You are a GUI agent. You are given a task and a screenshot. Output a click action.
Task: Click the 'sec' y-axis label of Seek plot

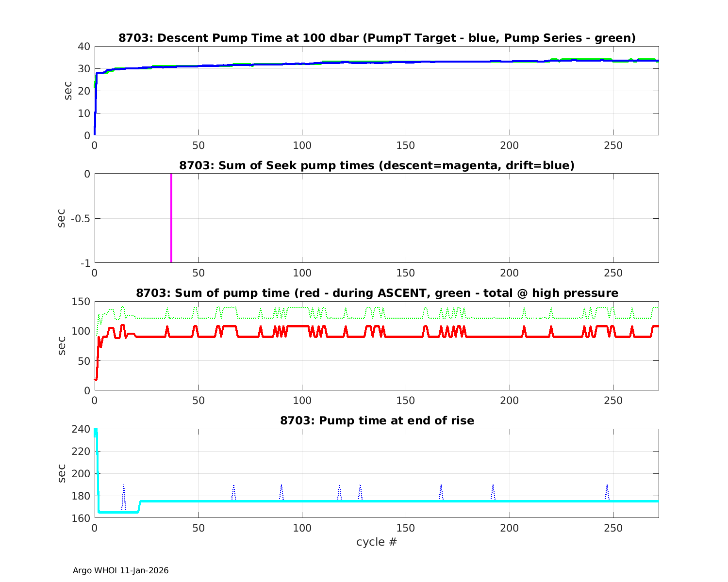[62, 218]
